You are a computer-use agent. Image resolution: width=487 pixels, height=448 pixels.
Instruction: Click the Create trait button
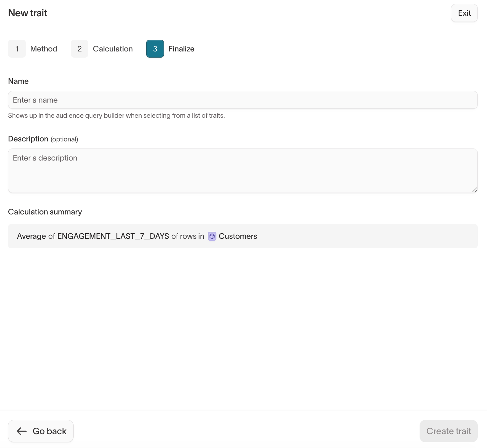[449, 431]
